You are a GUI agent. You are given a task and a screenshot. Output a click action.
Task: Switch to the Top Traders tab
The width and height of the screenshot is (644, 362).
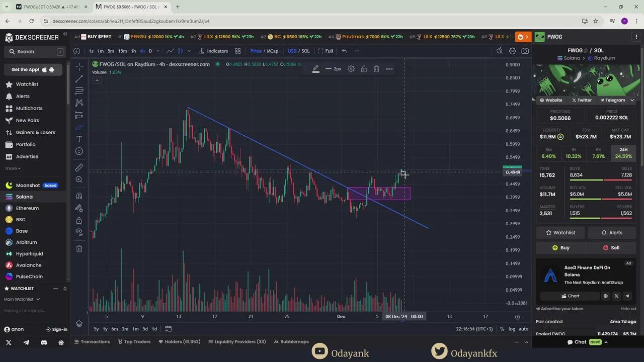pos(134,342)
